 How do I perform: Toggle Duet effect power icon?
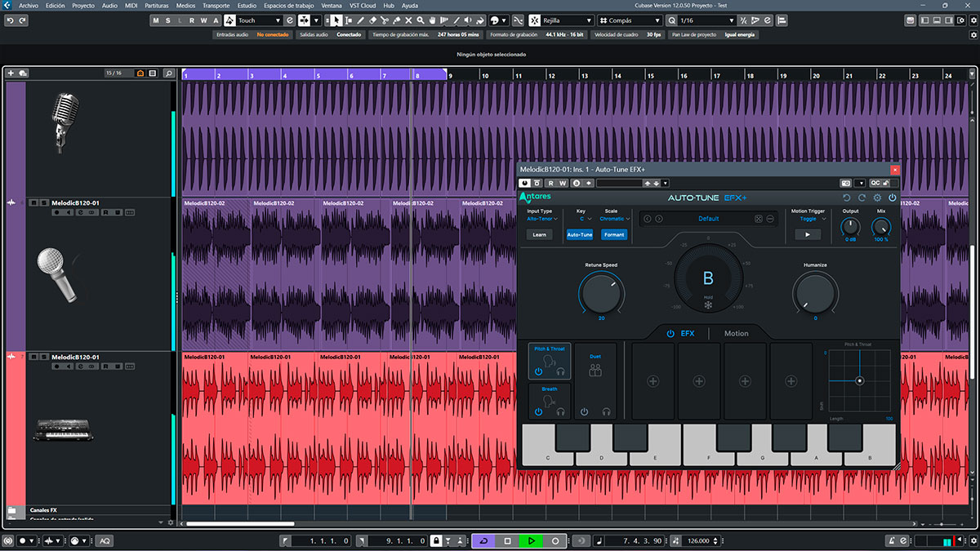(x=584, y=411)
